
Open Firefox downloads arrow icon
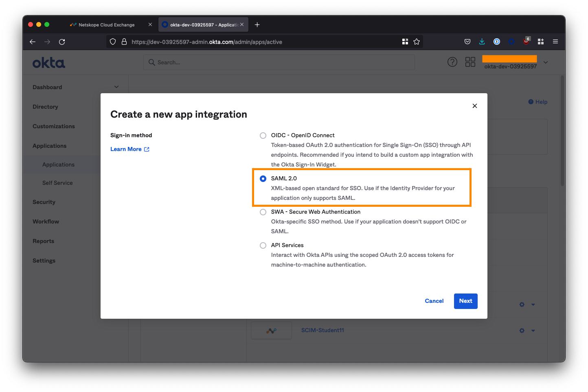click(482, 42)
